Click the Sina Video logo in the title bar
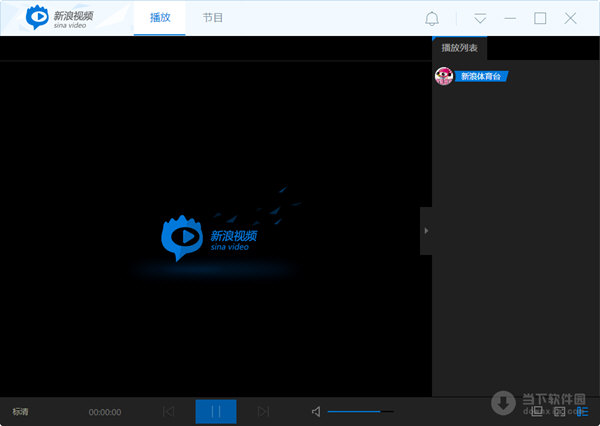The height and width of the screenshot is (426, 600). tap(59, 18)
